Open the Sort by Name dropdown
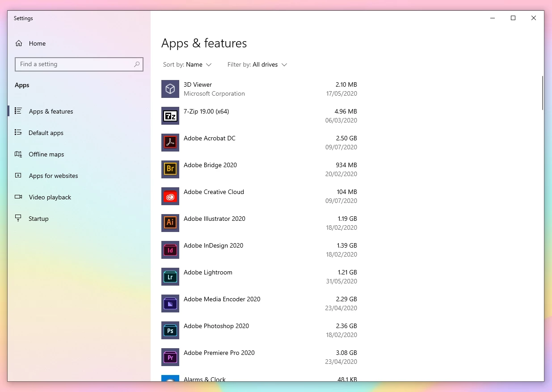 pyautogui.click(x=187, y=64)
